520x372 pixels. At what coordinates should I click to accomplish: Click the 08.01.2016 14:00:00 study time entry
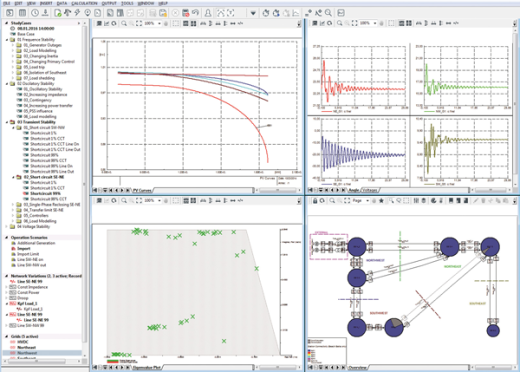[36, 29]
